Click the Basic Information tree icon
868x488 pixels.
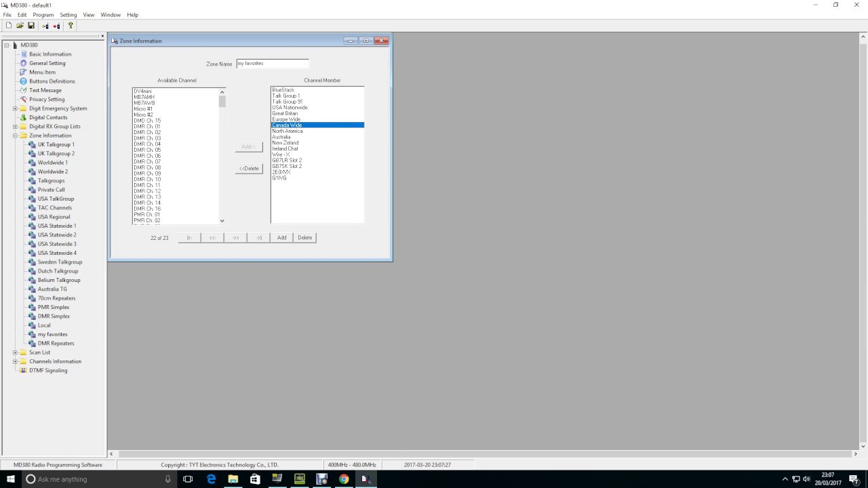pyautogui.click(x=23, y=54)
